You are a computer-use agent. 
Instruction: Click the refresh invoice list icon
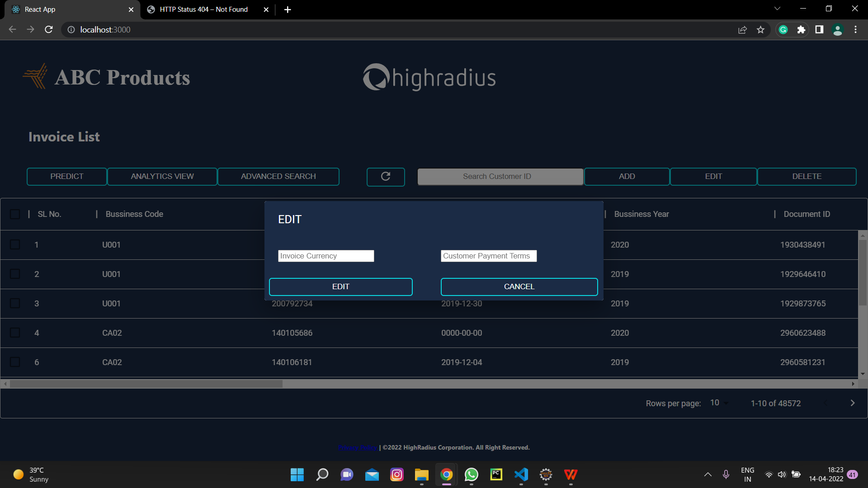pyautogui.click(x=386, y=176)
